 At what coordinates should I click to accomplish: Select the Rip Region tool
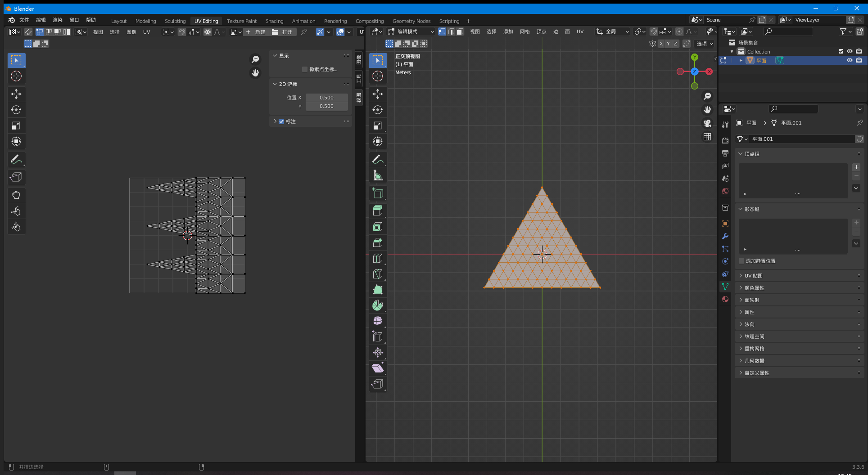point(378,384)
